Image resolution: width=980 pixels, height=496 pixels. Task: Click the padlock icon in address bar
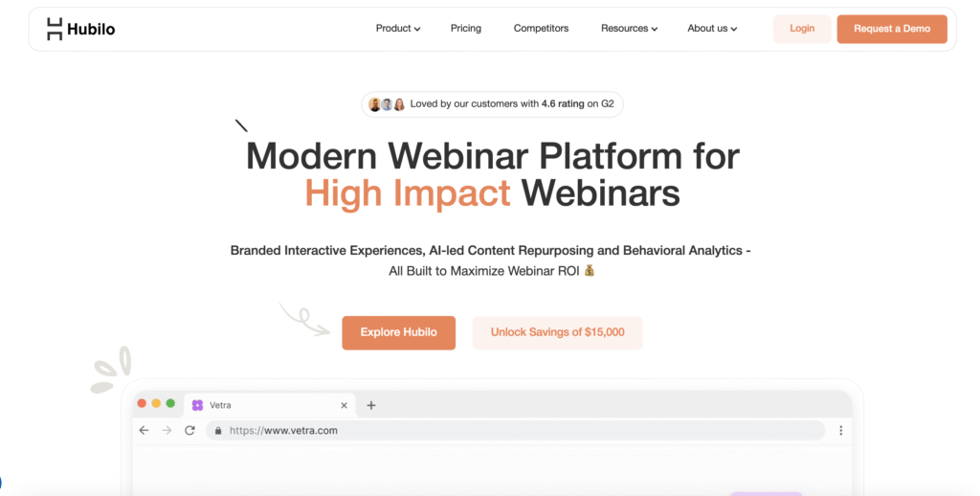(x=218, y=430)
